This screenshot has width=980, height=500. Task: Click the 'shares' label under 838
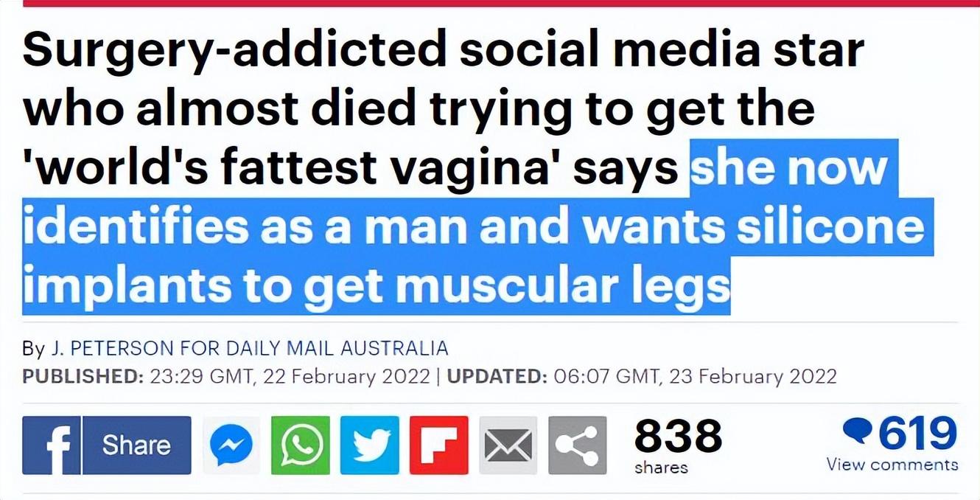[x=661, y=468]
